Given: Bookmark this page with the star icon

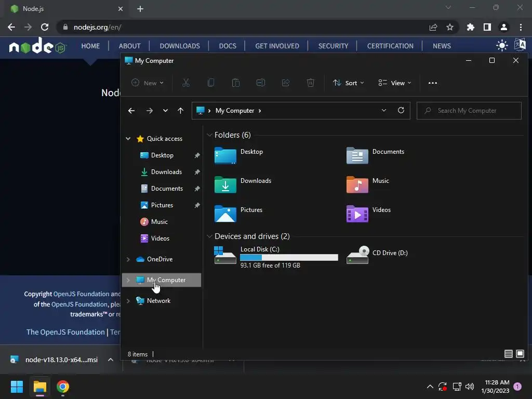Looking at the screenshot, I should 449,27.
